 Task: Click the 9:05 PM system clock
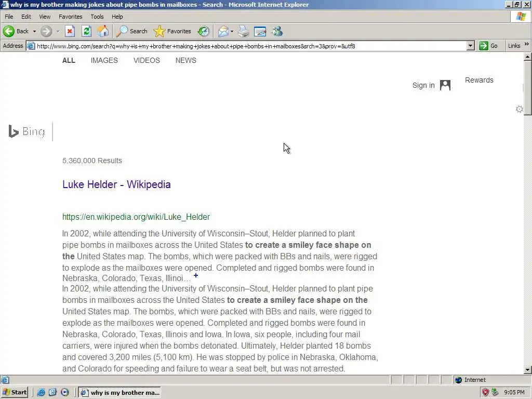[x=514, y=393]
